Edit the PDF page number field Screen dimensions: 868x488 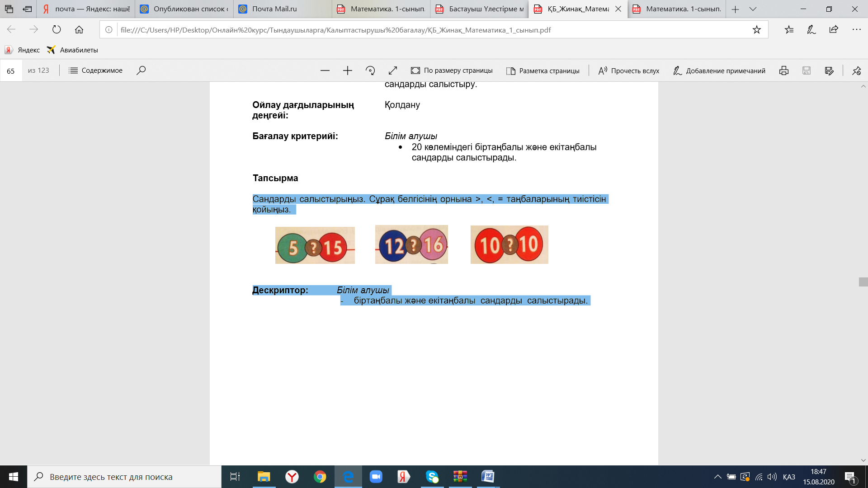pyautogui.click(x=11, y=71)
